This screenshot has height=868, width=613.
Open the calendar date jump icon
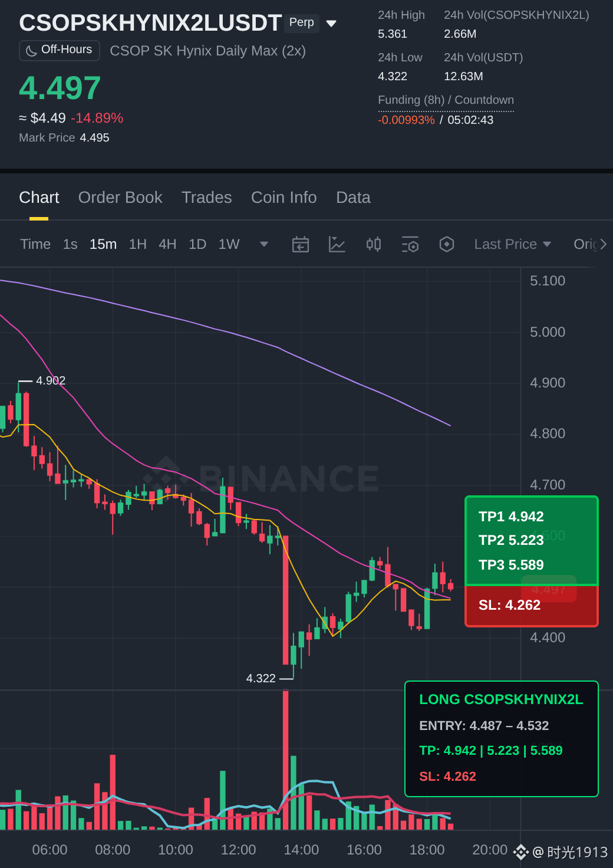tap(301, 244)
